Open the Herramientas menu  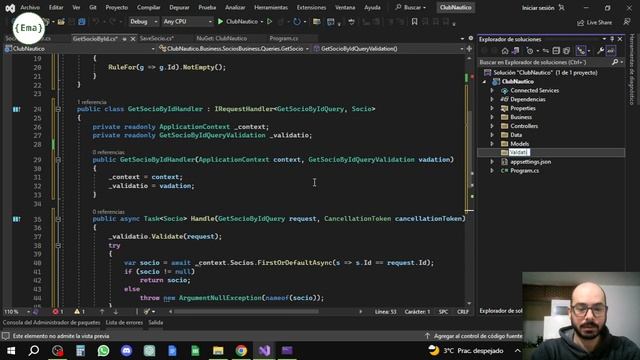click(271, 7)
